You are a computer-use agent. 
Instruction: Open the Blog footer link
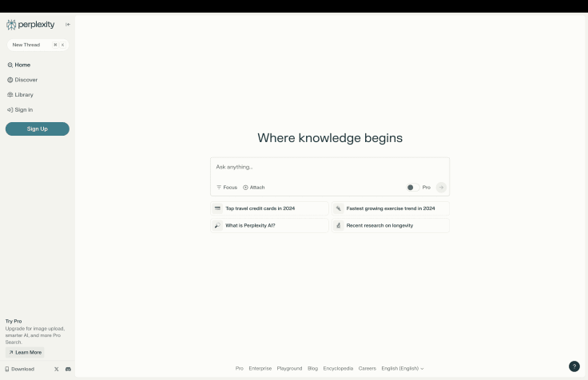pos(312,368)
